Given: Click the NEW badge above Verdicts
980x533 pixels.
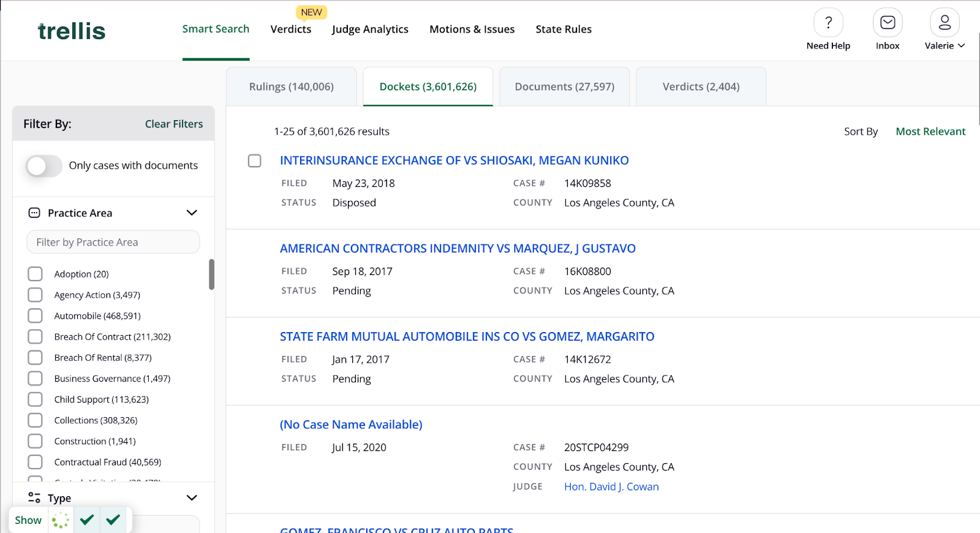Looking at the screenshot, I should [311, 12].
